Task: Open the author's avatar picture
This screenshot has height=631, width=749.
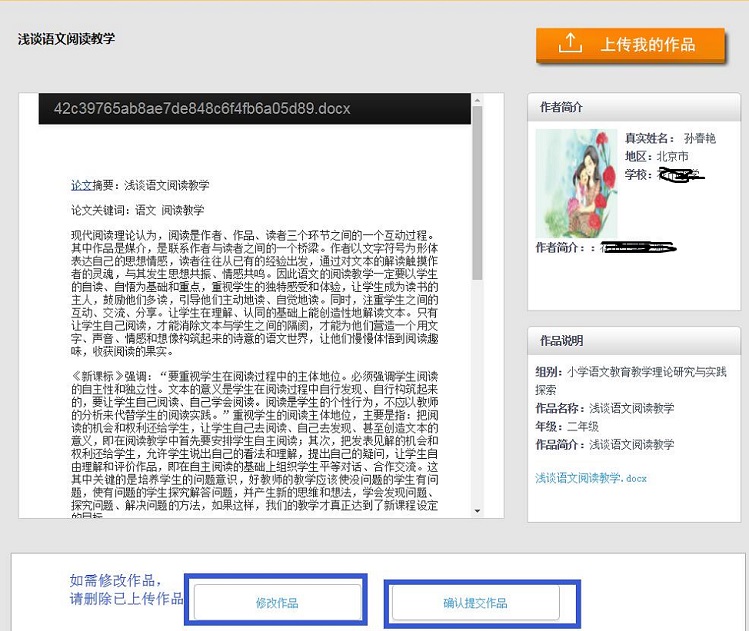Action: [x=576, y=182]
